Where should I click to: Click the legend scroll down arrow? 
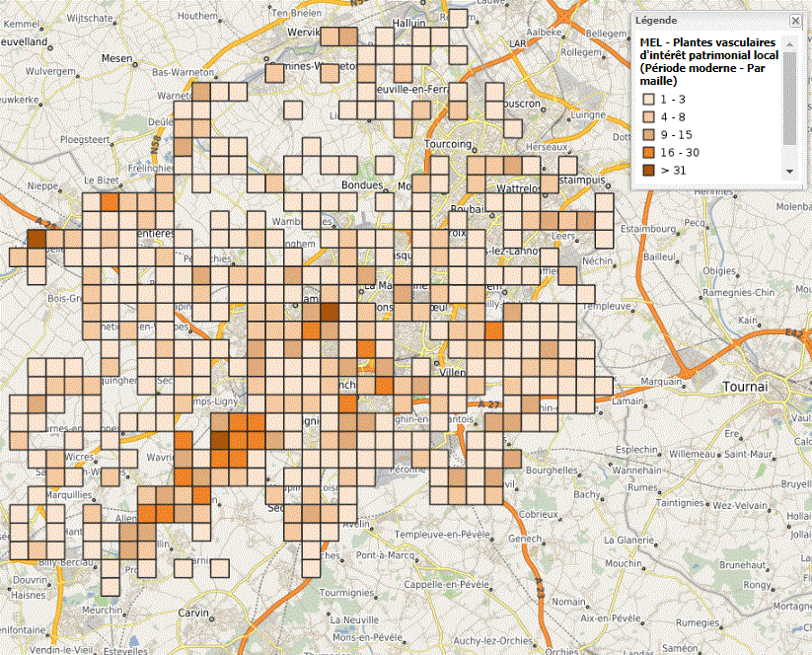point(789,171)
